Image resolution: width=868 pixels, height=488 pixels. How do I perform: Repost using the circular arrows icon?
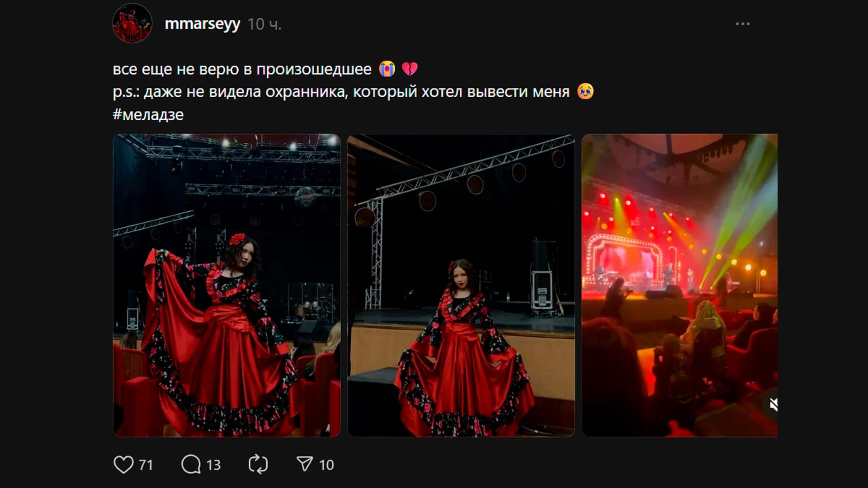pyautogui.click(x=258, y=465)
